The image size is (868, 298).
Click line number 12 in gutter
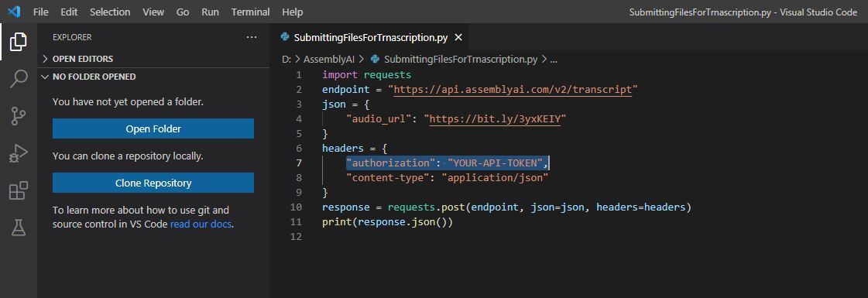(x=296, y=237)
